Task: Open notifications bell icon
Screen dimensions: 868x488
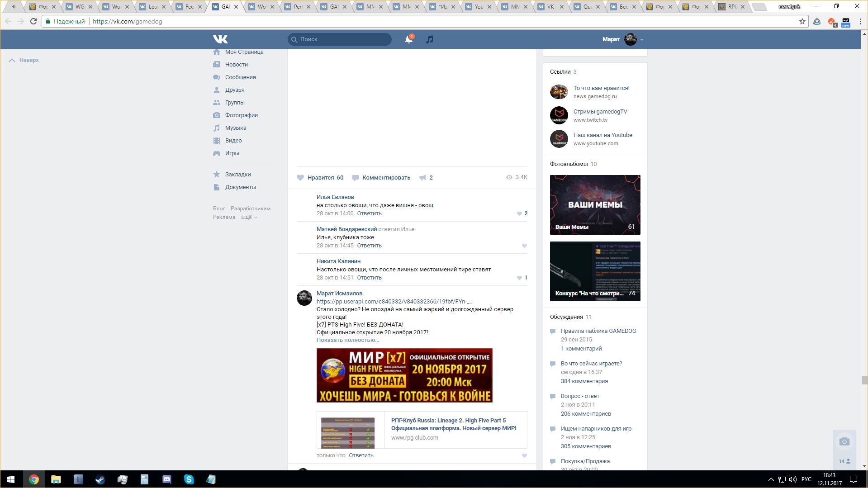Action: click(x=408, y=39)
